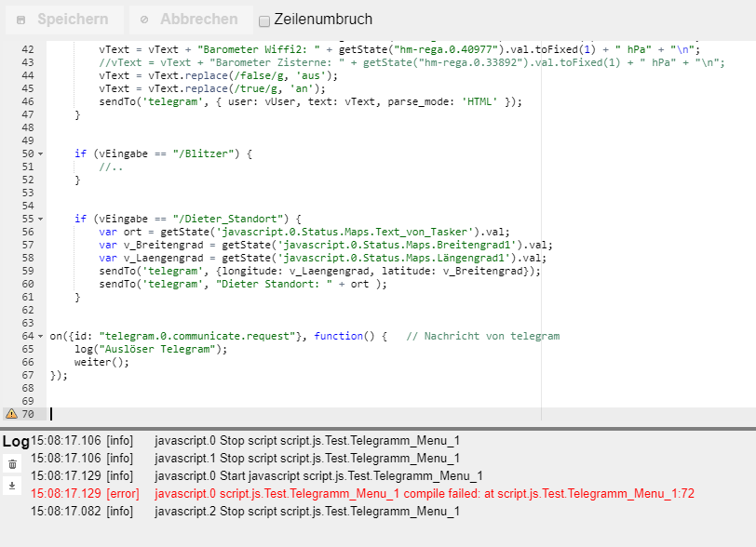Click the warning icon at line 70
Screen dimensions: 756x547
coord(11,413)
